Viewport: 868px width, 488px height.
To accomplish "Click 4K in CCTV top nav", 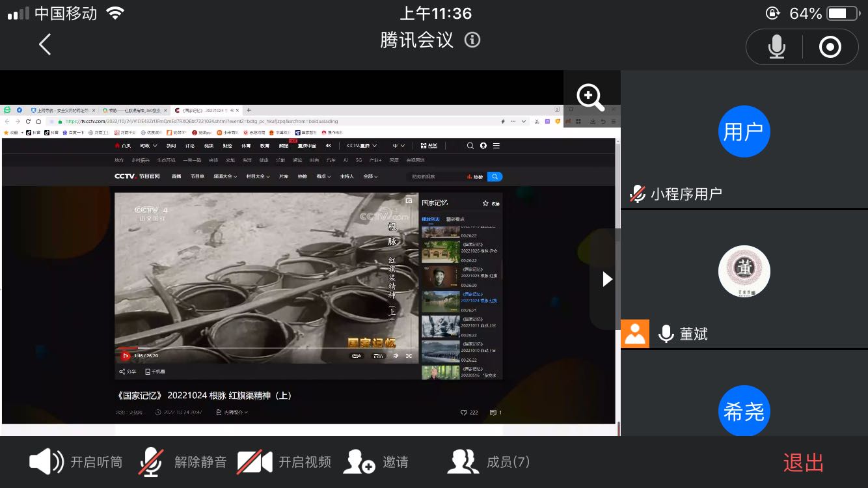I will pyautogui.click(x=329, y=146).
